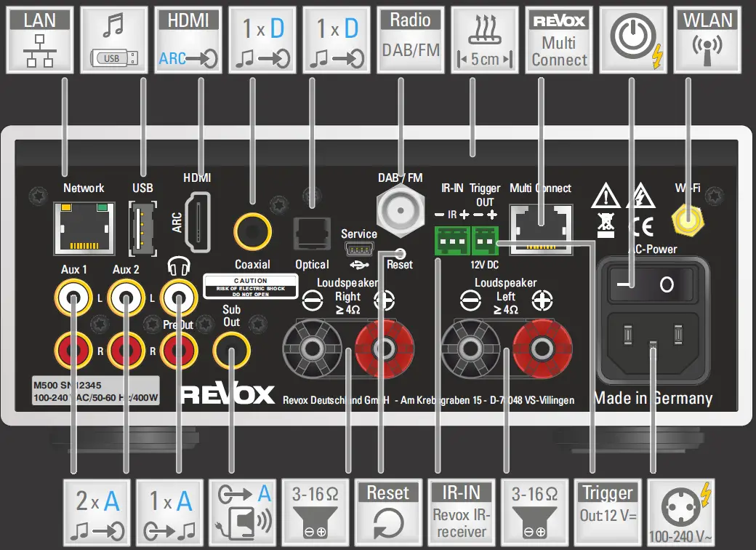Click the crossed-out bin disposal symbol
The image size is (756, 550).
606,226
